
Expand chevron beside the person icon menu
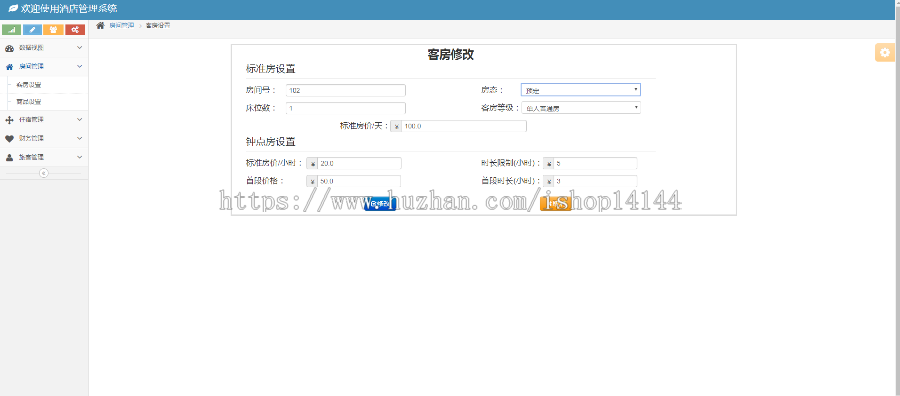point(80,157)
